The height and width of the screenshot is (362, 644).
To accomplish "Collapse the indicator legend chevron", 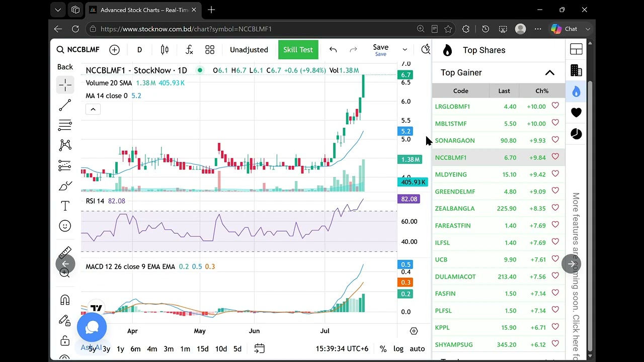I will pos(93,109).
